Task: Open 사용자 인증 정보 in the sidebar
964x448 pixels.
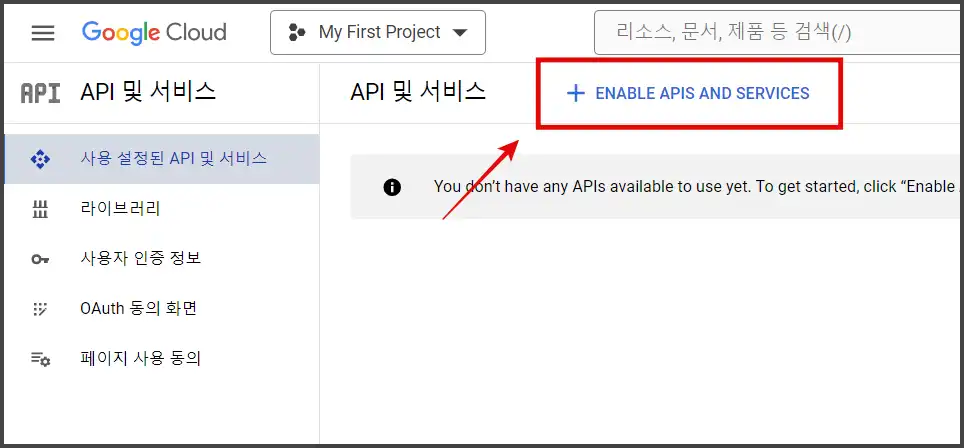Action: (x=162, y=259)
